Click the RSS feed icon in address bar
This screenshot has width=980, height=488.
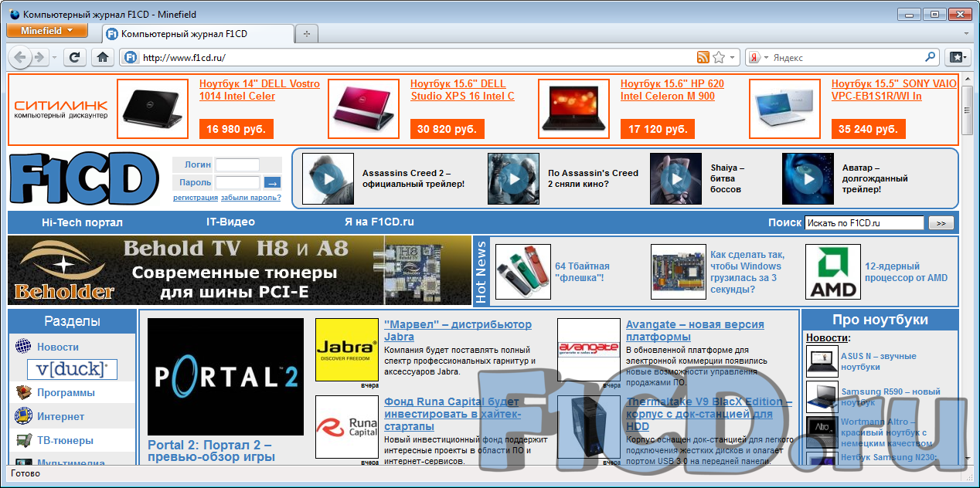click(x=703, y=57)
